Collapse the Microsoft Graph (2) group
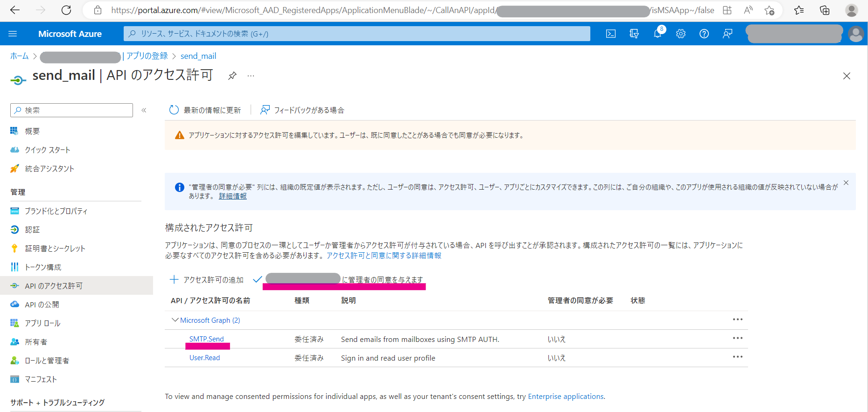Screen dimensions: 868x412 (x=175, y=320)
